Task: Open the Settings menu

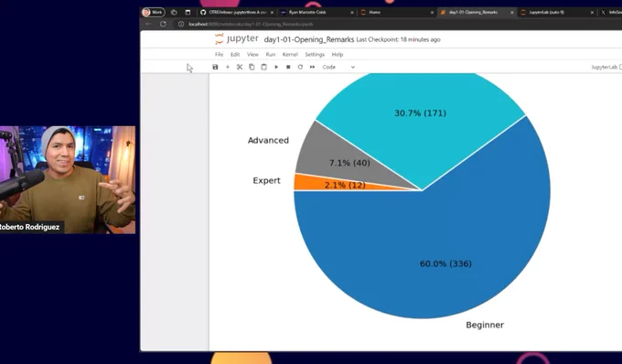Action: pos(315,54)
